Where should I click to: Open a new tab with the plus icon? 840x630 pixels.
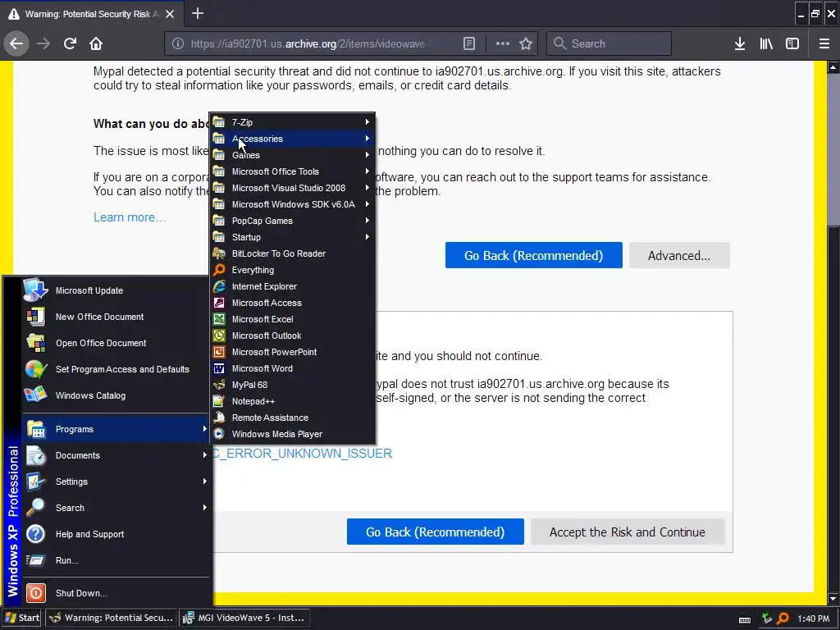197,13
